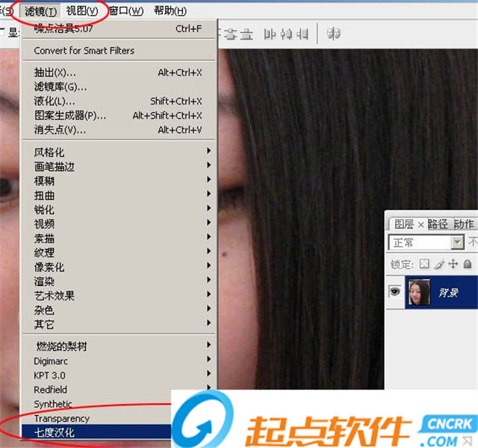Image resolution: width=478 pixels, height=448 pixels.
Task: Switch to the 动作 actions tab
Action: [x=464, y=224]
